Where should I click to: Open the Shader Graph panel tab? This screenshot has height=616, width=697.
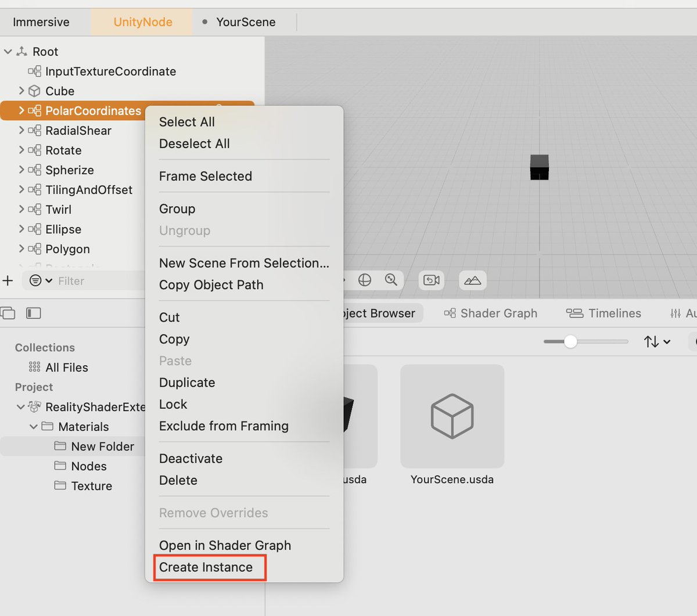(491, 314)
